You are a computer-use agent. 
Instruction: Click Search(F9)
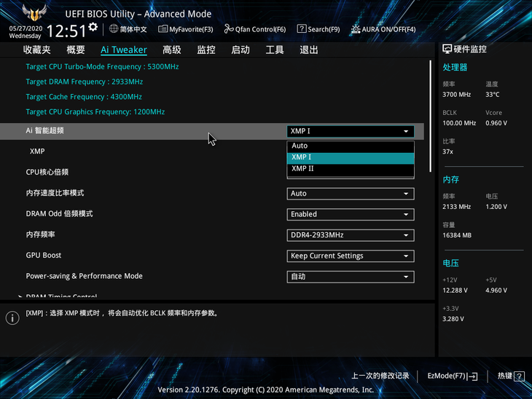coord(318,29)
